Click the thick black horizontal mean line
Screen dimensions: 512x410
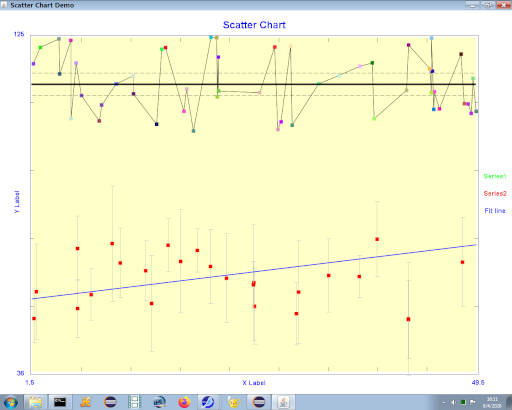coord(253,84)
